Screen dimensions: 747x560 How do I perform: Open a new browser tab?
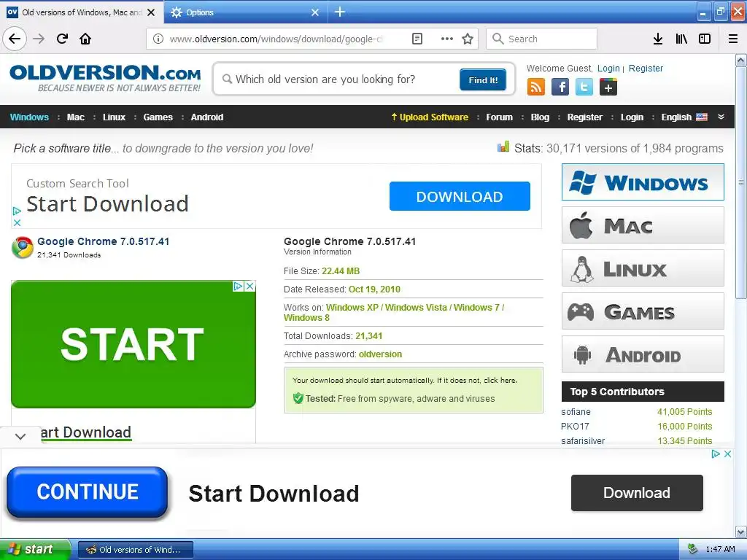point(340,12)
